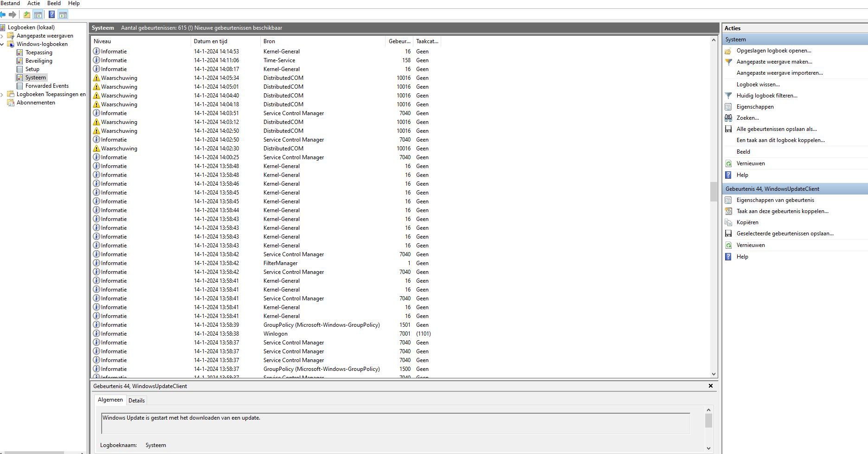Click Huidig logboek filteren... action
The width and height of the screenshot is (868, 454).
[x=767, y=96]
